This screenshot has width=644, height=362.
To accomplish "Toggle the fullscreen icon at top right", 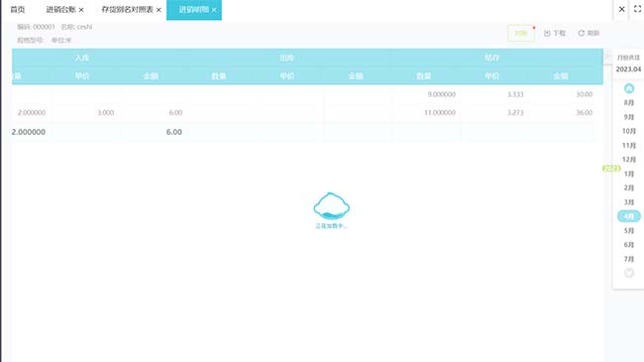I will click(x=637, y=9).
